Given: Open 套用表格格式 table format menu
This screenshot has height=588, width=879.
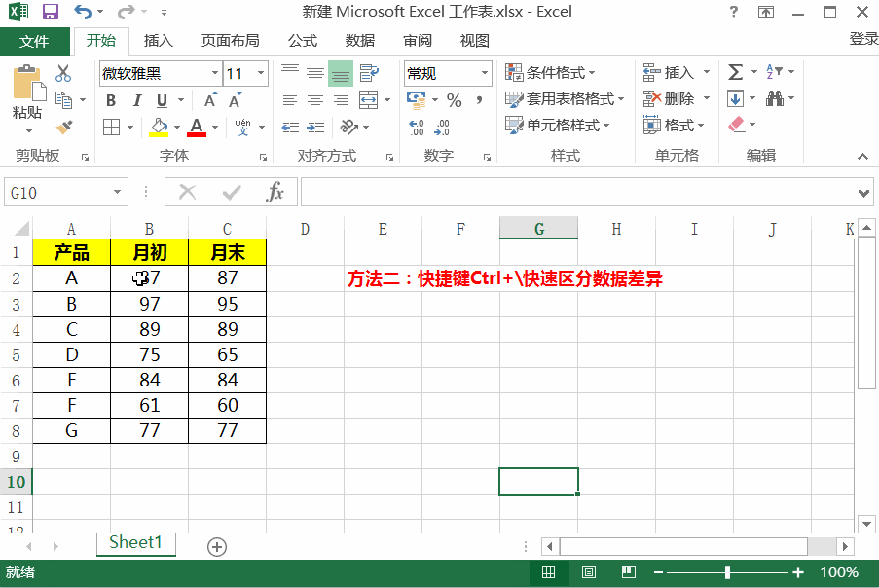Looking at the screenshot, I should tap(565, 99).
